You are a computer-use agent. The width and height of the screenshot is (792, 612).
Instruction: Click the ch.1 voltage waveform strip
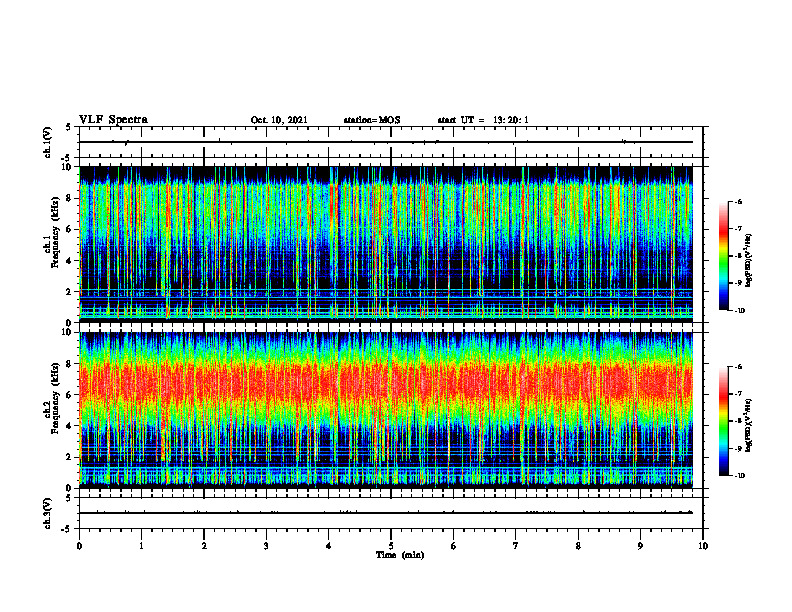(x=391, y=142)
